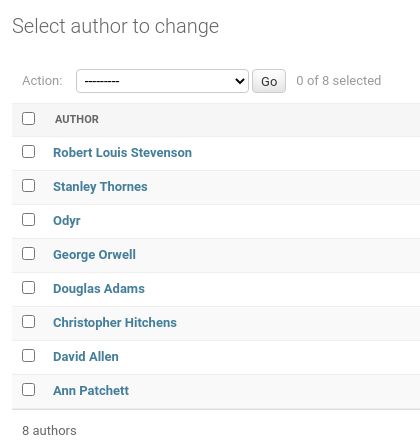Click the Go button
The image size is (420, 445).
click(269, 81)
